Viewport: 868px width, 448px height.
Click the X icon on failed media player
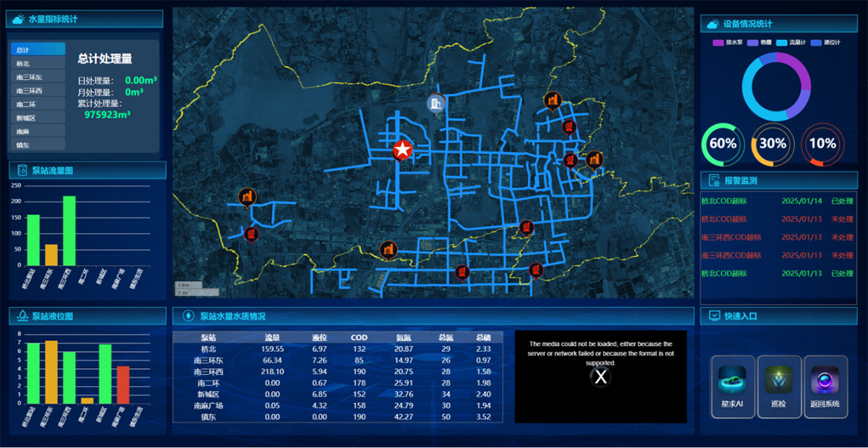[600, 376]
